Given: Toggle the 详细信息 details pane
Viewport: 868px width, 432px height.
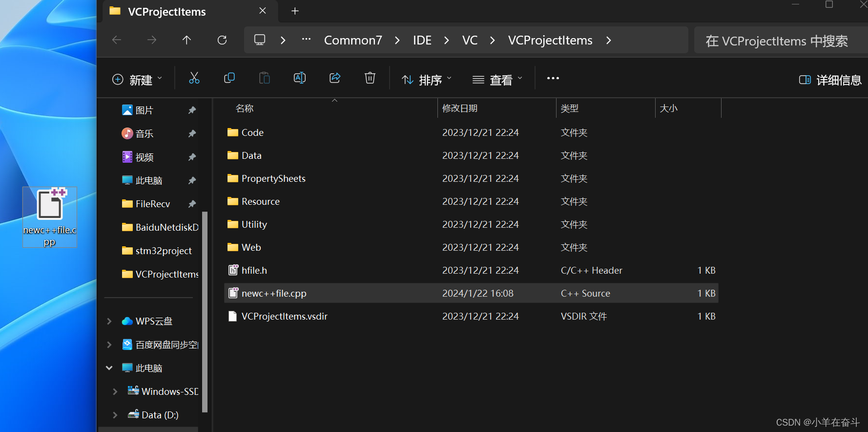Looking at the screenshot, I should pos(830,80).
